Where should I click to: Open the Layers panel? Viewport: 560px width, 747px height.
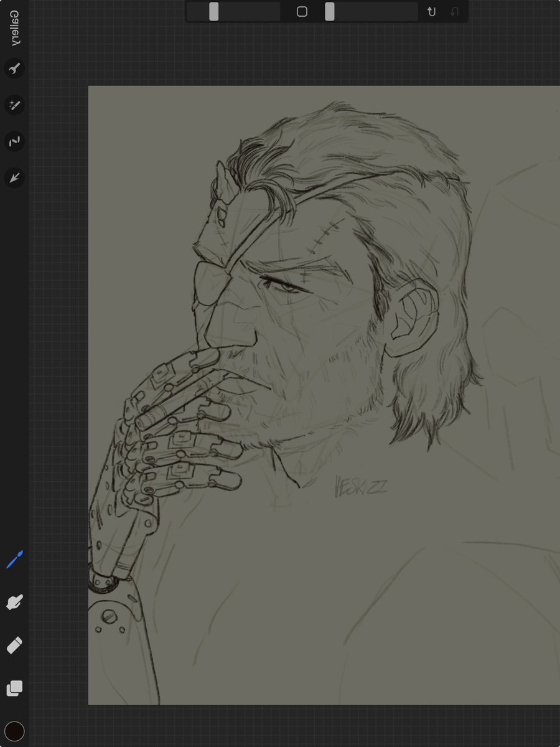[14, 688]
